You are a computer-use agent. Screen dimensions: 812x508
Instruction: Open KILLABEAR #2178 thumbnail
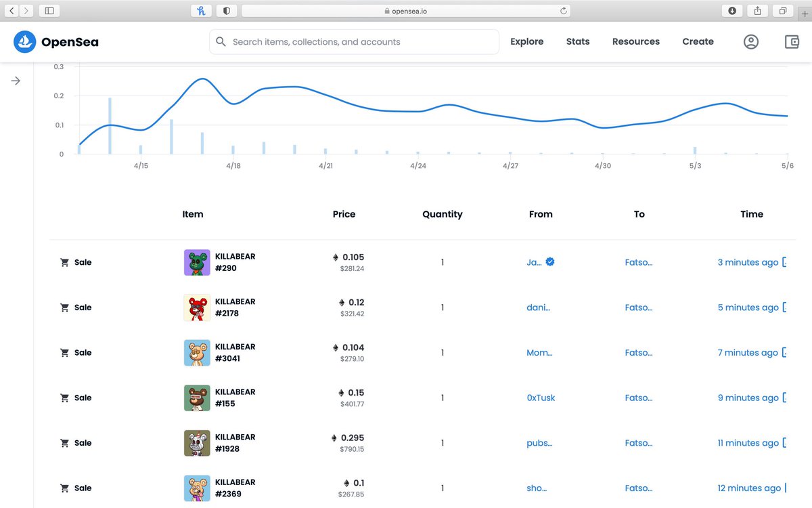click(197, 308)
